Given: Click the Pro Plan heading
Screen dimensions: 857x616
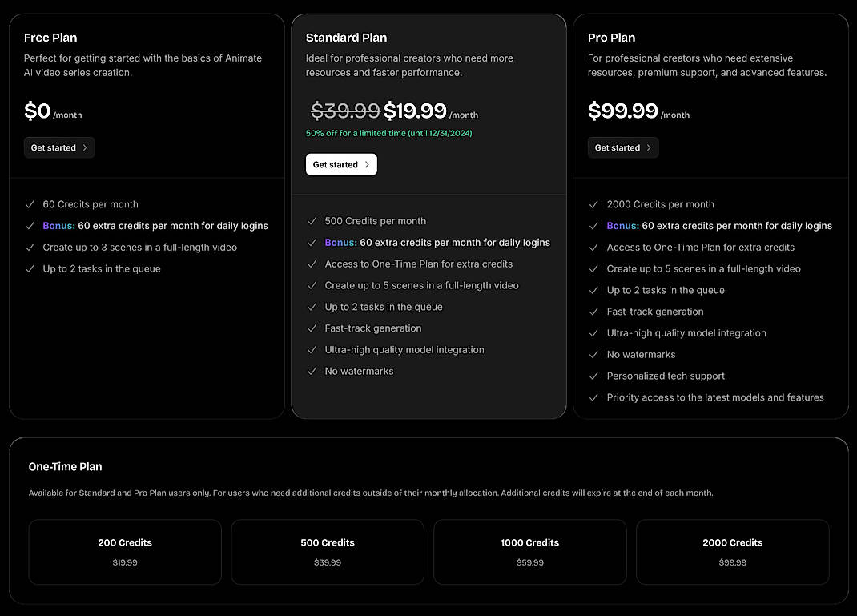Looking at the screenshot, I should coord(611,37).
